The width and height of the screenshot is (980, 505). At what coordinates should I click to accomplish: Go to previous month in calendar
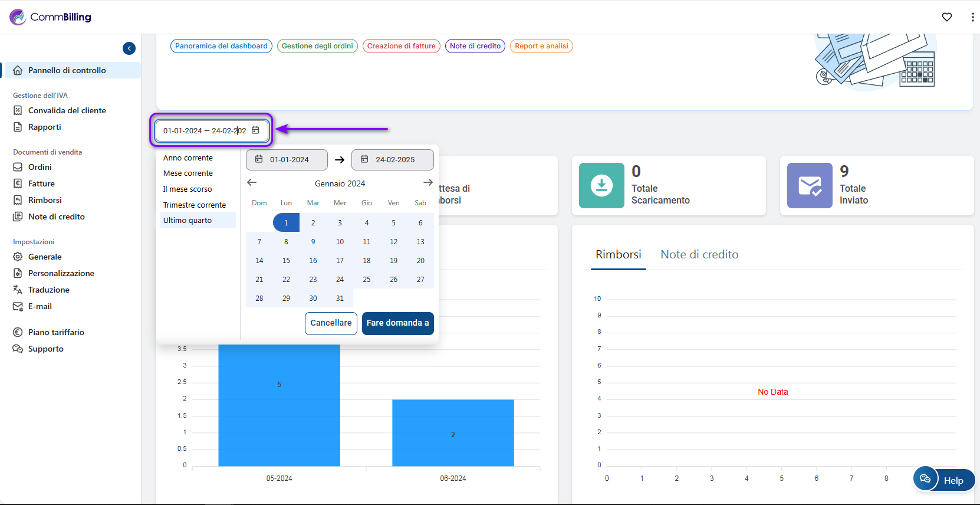pos(252,183)
